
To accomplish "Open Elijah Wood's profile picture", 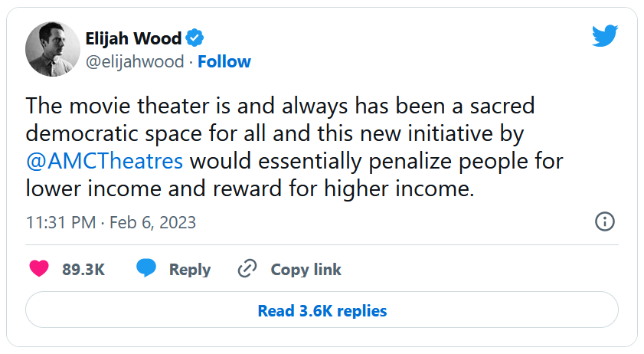I will tap(53, 49).
